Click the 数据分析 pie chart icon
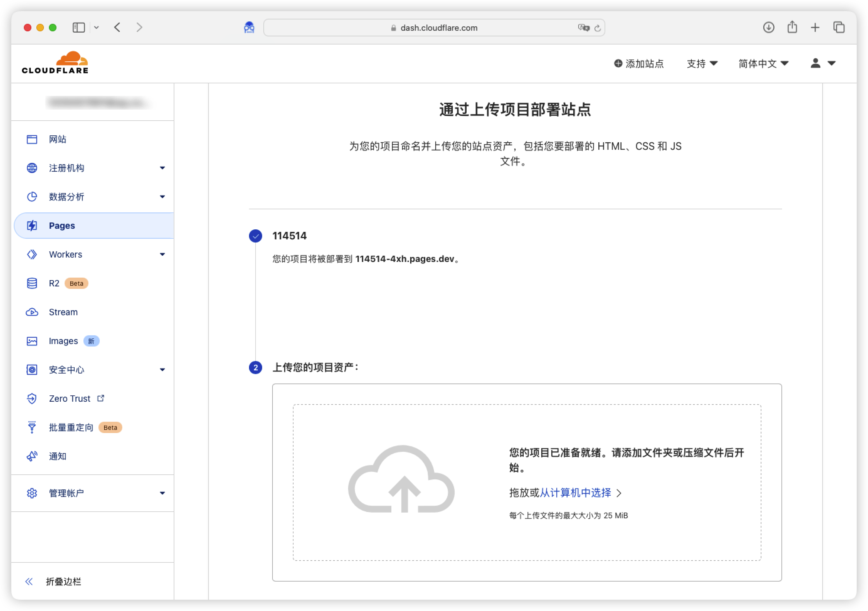The height and width of the screenshot is (611, 868). point(32,196)
